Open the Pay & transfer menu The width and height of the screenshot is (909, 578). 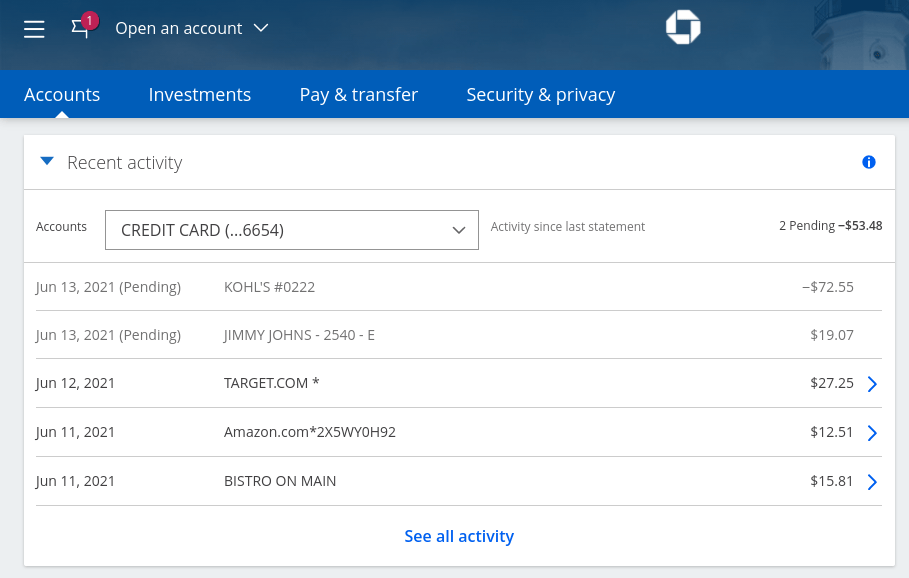[358, 95]
